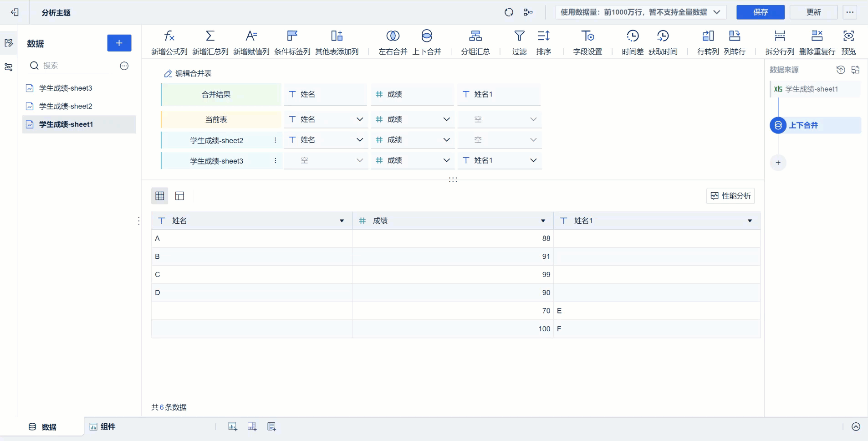Switch to the 组件 tab at bottom
Viewport: 868px width, 441px height.
click(x=102, y=426)
